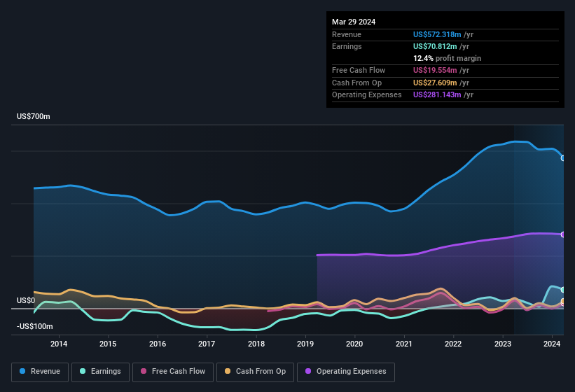Screen dimensions: 575x392
Task: Click the Operating Expenses purple end-point marker
Action: click(563, 234)
